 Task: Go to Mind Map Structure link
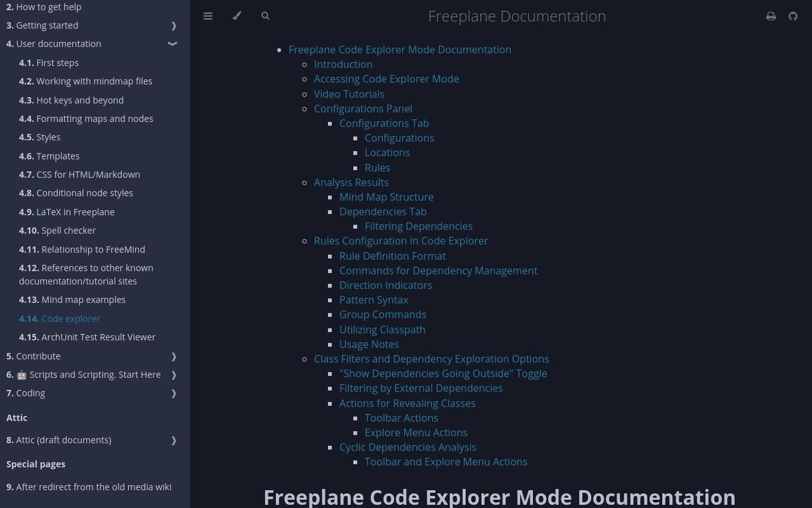pos(386,197)
